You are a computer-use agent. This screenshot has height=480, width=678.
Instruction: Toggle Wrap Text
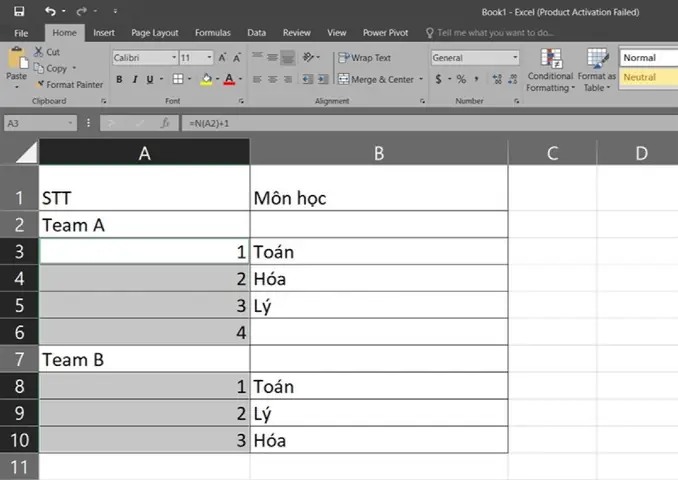[x=364, y=58]
